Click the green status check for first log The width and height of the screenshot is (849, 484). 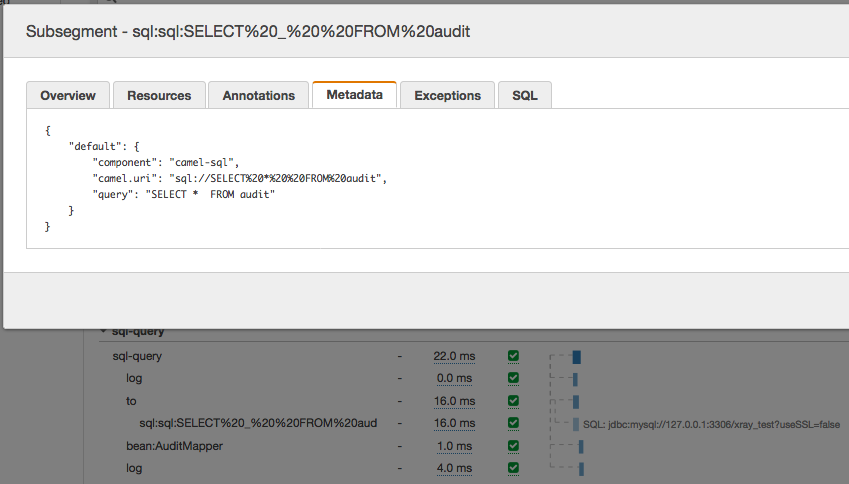click(x=513, y=378)
